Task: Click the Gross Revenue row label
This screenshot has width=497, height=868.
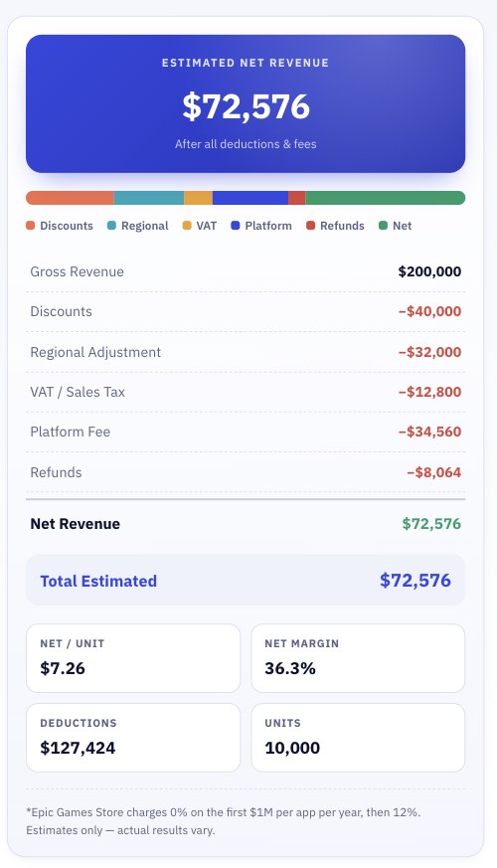Action: [x=77, y=271]
